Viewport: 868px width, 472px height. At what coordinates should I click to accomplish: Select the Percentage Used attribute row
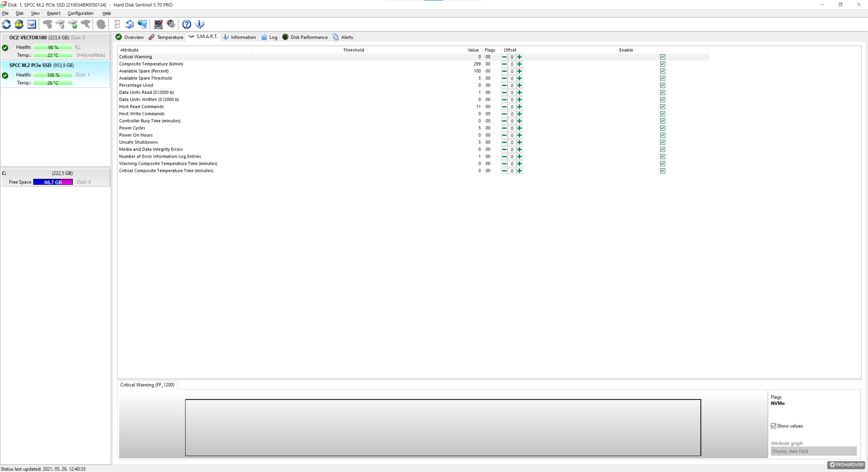point(413,85)
